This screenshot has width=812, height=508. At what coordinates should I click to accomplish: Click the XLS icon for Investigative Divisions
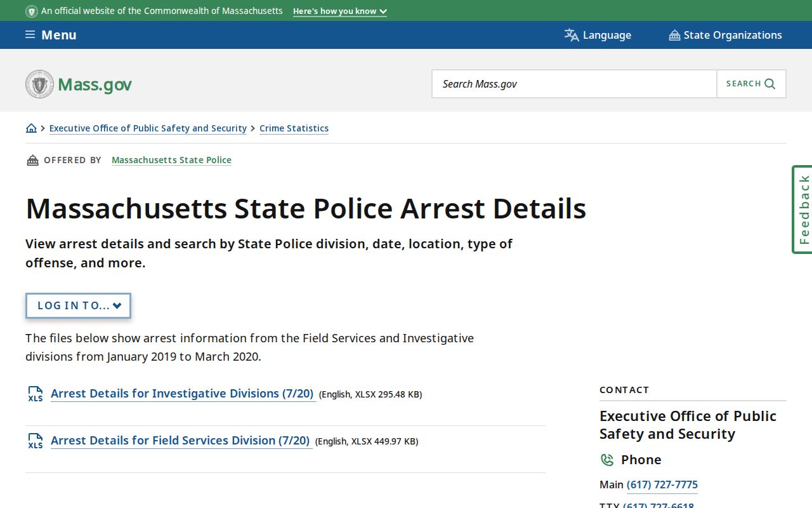click(36, 394)
